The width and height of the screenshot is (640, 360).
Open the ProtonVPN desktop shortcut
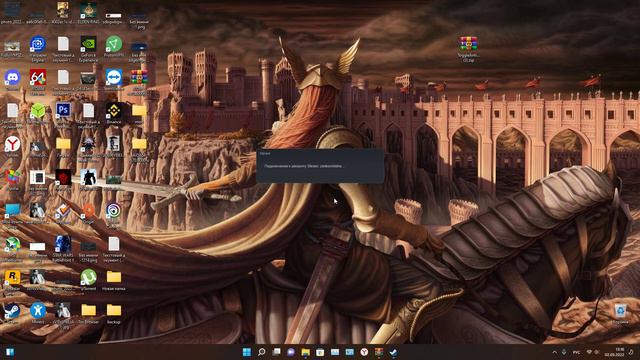click(113, 45)
